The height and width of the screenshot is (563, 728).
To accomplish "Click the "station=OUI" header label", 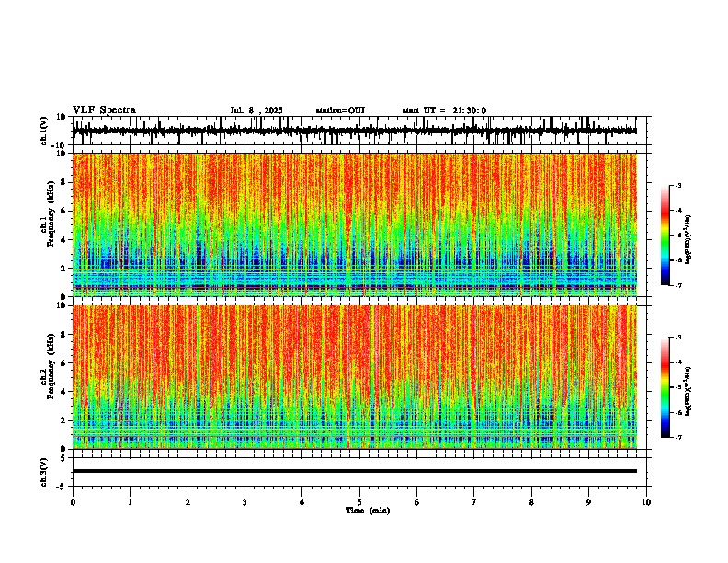I will [340, 110].
